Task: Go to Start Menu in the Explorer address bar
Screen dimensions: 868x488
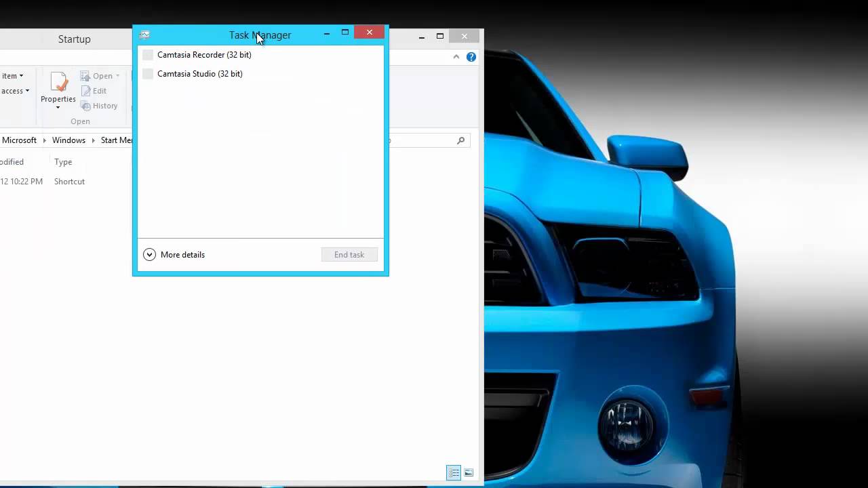Action: pyautogui.click(x=117, y=140)
